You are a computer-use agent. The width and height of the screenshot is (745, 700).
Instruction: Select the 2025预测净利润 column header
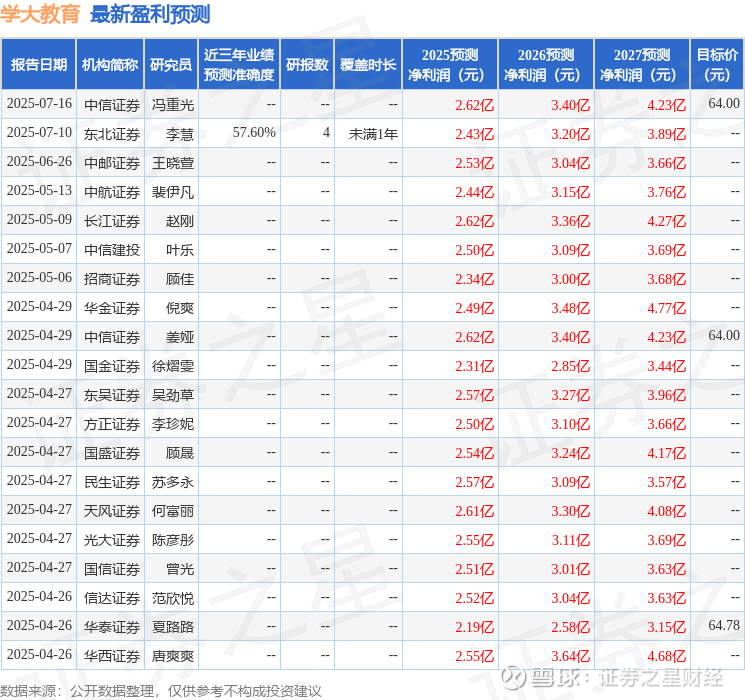(450, 65)
